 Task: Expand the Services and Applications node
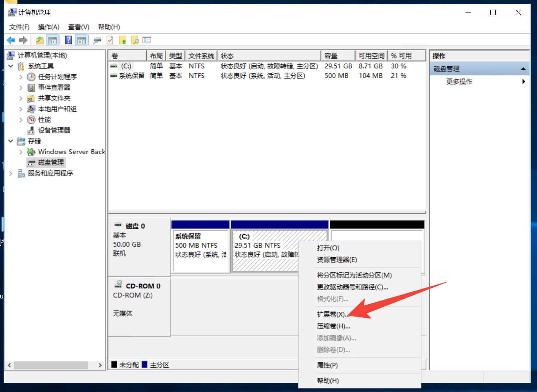tap(11, 174)
